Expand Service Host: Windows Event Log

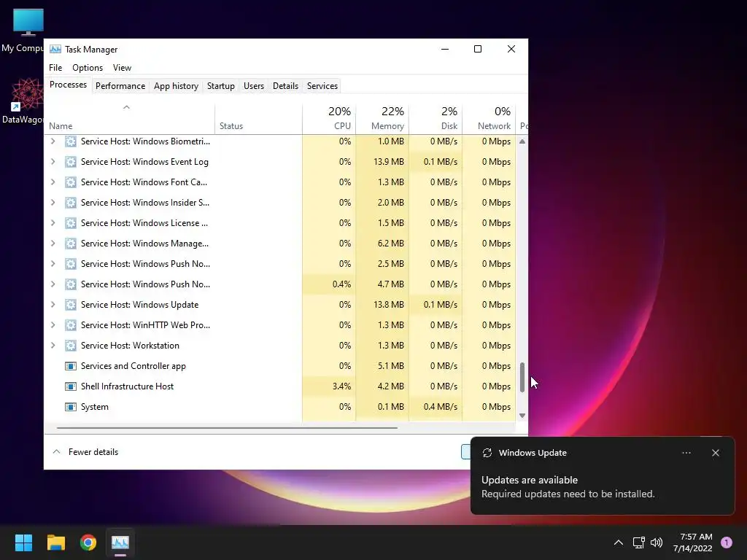coord(53,162)
